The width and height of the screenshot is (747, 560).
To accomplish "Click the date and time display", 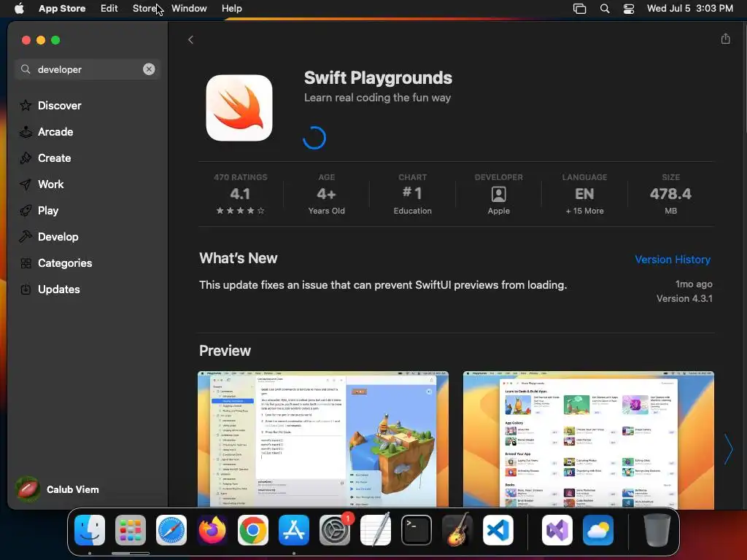I will (x=690, y=8).
